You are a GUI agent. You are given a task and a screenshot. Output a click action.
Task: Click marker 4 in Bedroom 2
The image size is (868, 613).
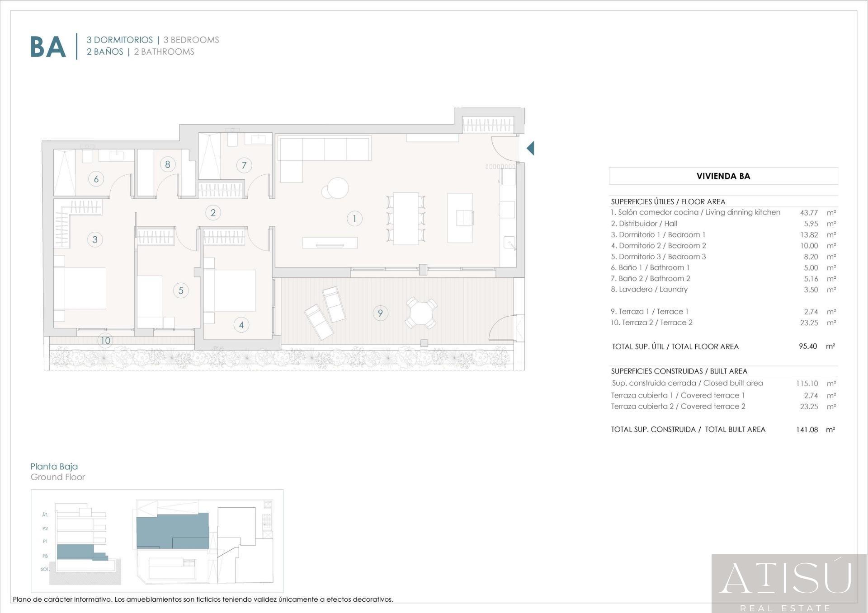click(x=242, y=325)
